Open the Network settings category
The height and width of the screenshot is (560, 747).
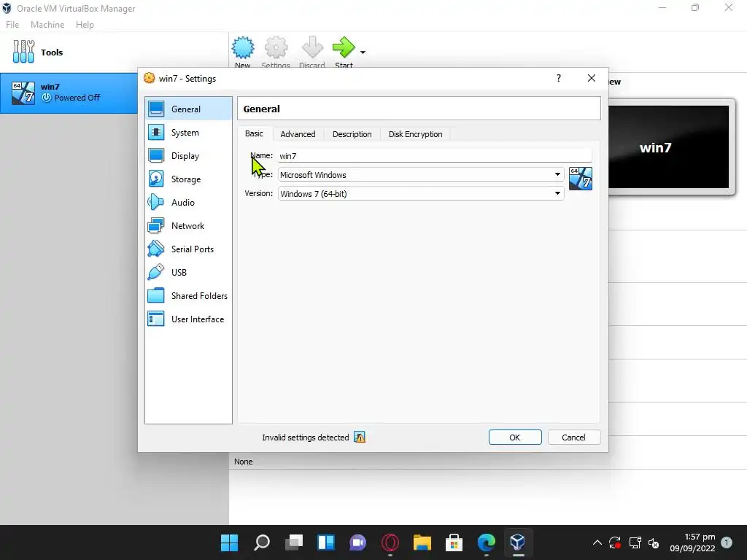pos(188,226)
